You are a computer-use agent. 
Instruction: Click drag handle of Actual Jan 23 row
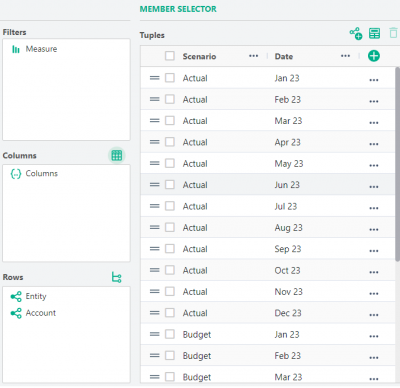point(154,78)
